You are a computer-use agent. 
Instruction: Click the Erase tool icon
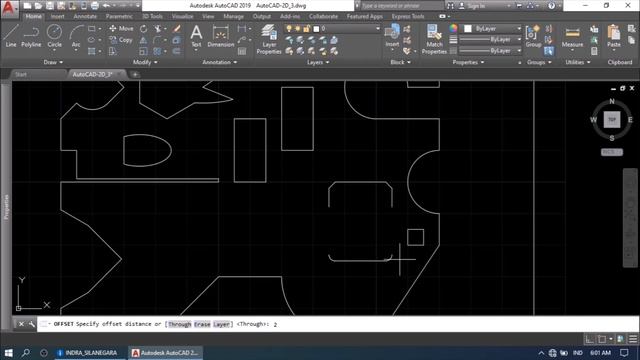(176, 29)
